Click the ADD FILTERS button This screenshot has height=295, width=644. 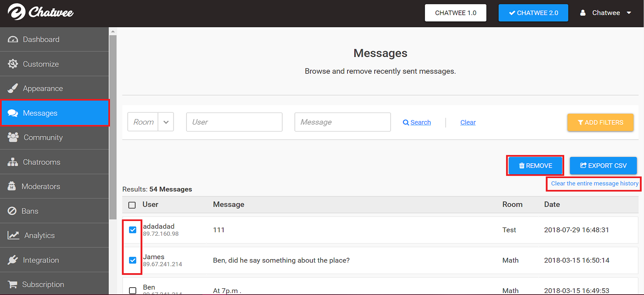[600, 122]
